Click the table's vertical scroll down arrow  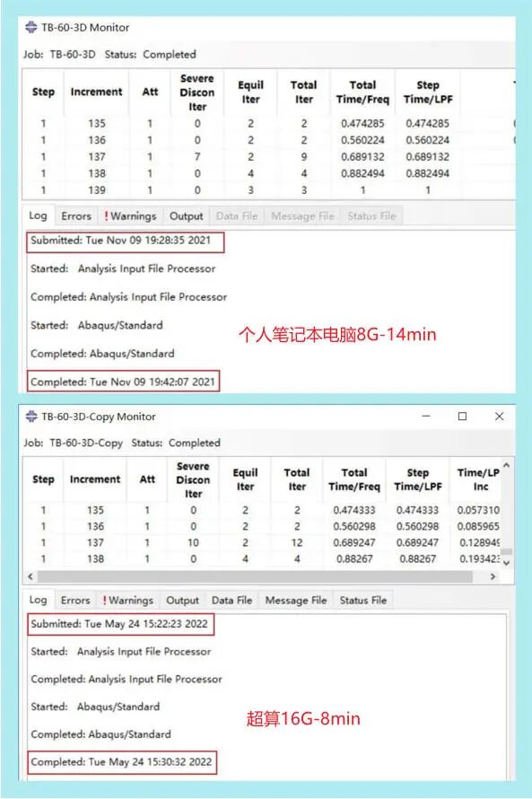click(x=507, y=563)
